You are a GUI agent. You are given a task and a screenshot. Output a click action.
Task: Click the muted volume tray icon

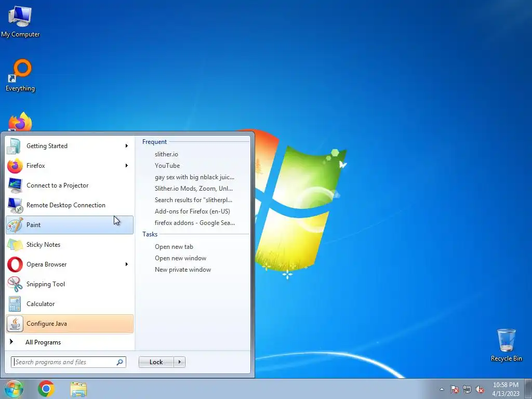[480, 389]
